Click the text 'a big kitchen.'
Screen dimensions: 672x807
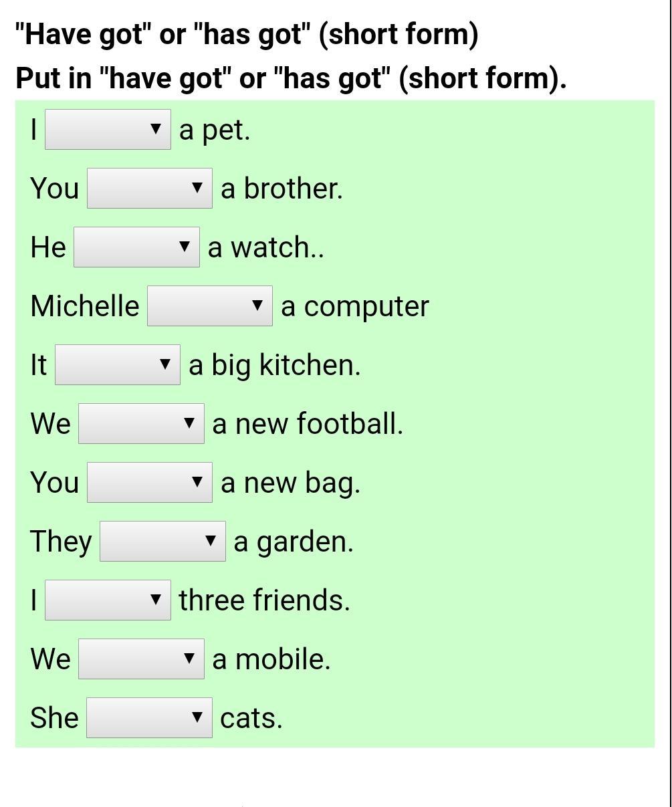pyautogui.click(x=275, y=366)
